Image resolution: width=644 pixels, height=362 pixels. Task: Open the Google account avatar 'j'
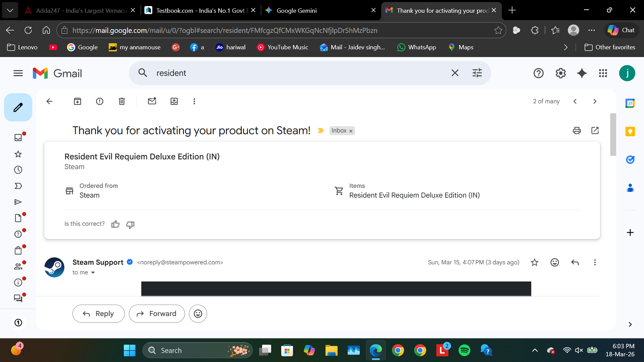pyautogui.click(x=627, y=73)
